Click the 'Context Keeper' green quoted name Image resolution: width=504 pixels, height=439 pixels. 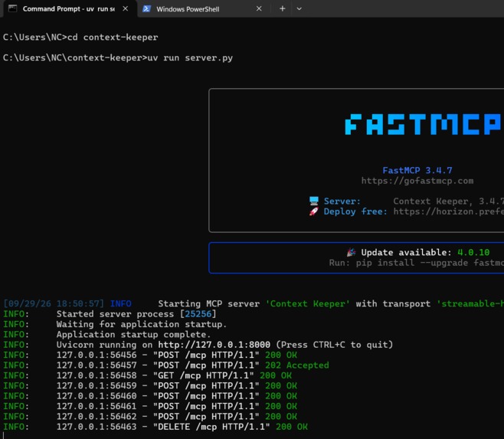click(307, 303)
